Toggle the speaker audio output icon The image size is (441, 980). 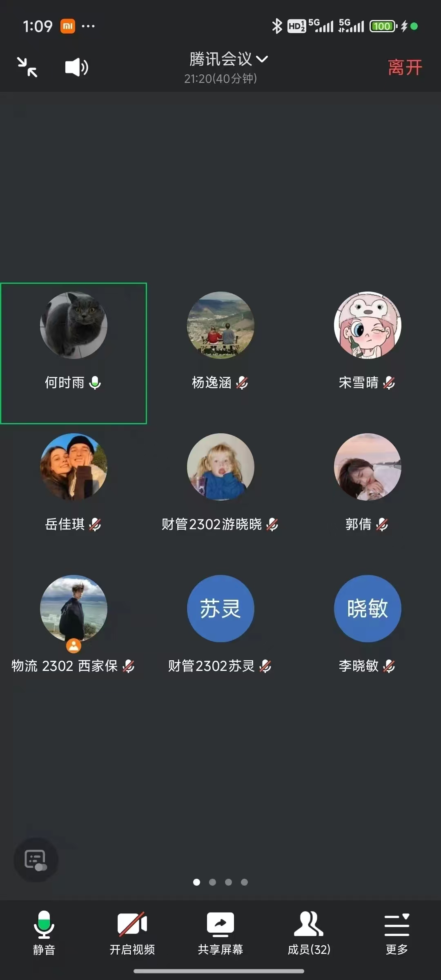click(x=77, y=67)
